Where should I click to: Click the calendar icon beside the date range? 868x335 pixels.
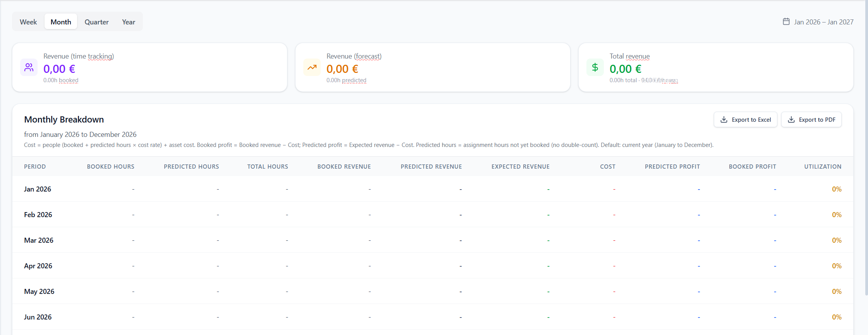click(x=786, y=22)
